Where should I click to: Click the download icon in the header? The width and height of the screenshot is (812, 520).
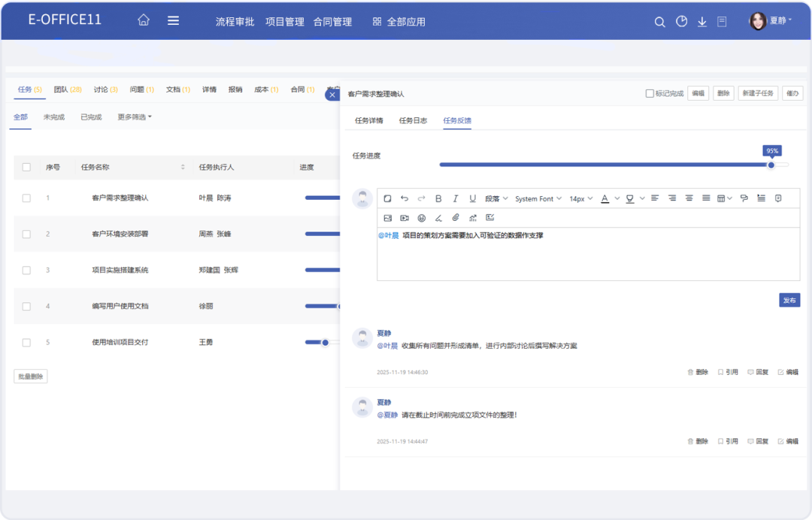point(702,22)
